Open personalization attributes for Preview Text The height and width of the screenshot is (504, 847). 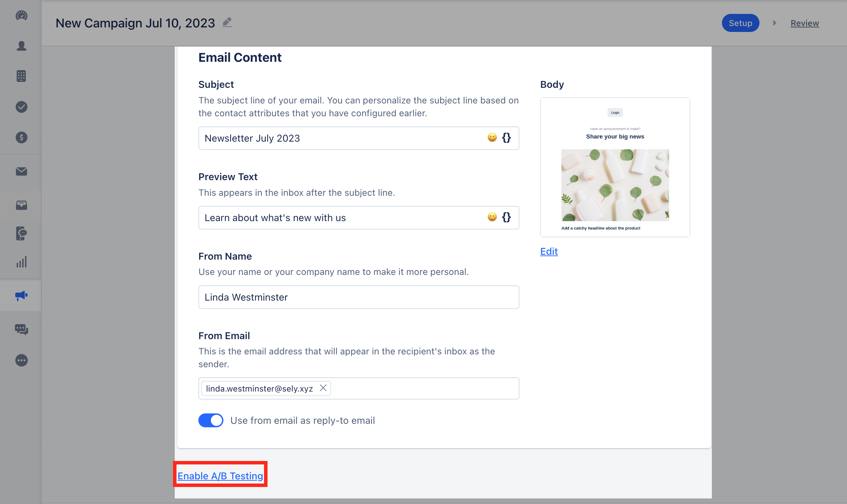(506, 218)
